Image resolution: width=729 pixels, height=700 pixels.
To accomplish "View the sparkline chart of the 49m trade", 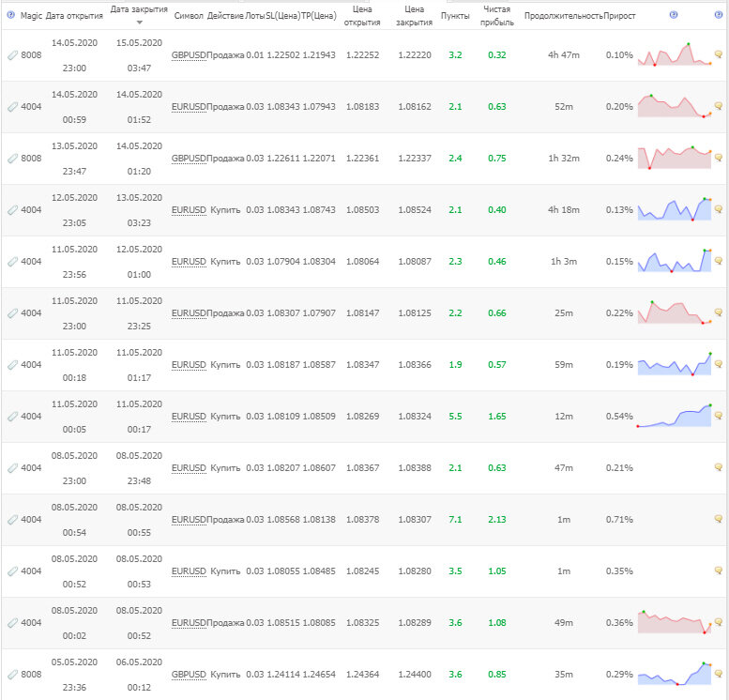I will 675,622.
